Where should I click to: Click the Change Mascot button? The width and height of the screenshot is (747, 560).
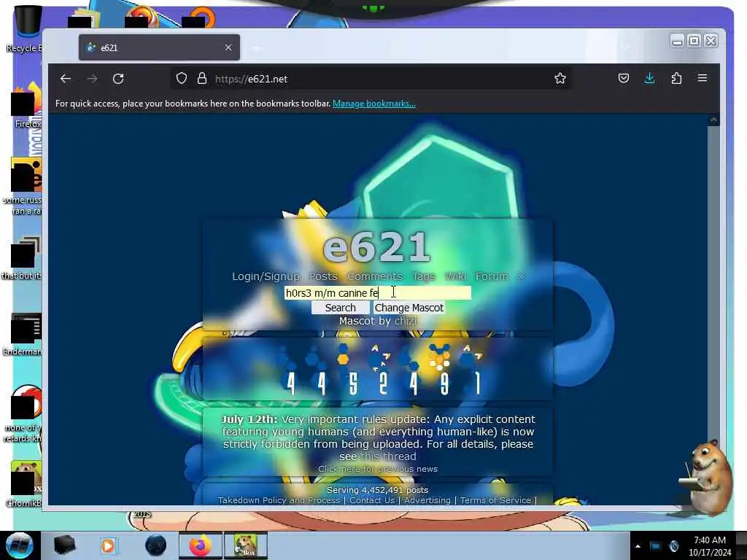[x=409, y=308]
